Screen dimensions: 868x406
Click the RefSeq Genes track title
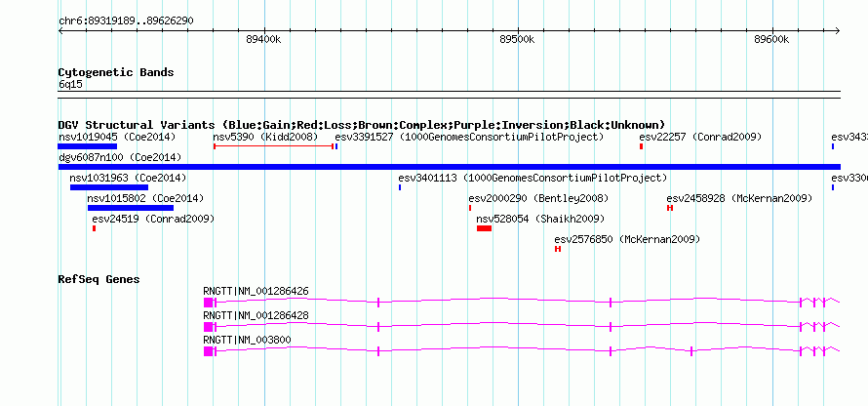(99, 279)
